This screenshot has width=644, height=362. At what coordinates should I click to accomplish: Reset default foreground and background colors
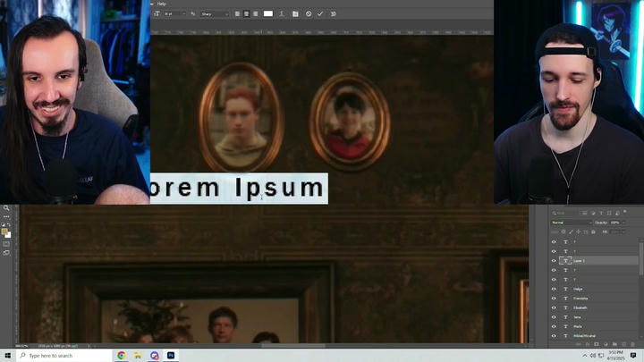(3, 225)
